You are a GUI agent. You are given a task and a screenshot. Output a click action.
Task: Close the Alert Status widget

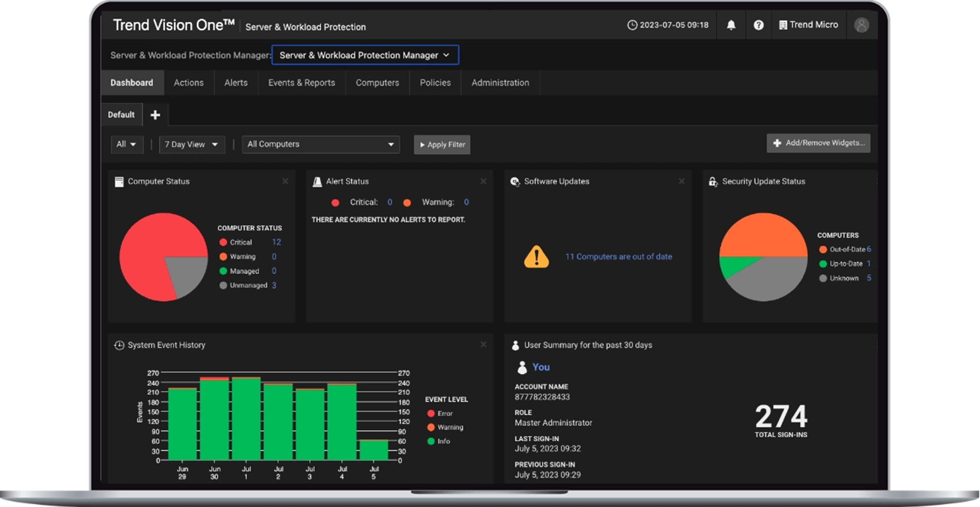tap(483, 181)
